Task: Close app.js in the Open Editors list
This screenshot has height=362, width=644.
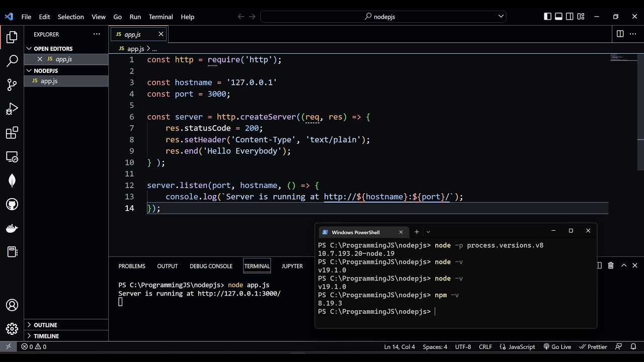Action: pyautogui.click(x=40, y=59)
